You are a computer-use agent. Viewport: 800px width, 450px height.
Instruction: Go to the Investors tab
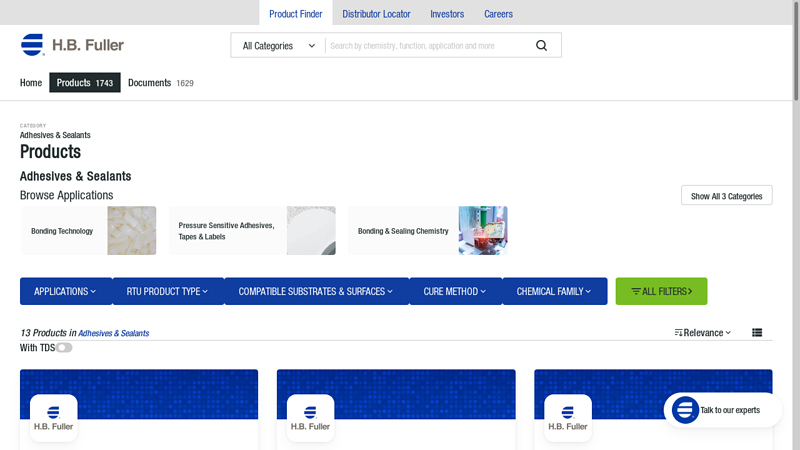click(447, 14)
